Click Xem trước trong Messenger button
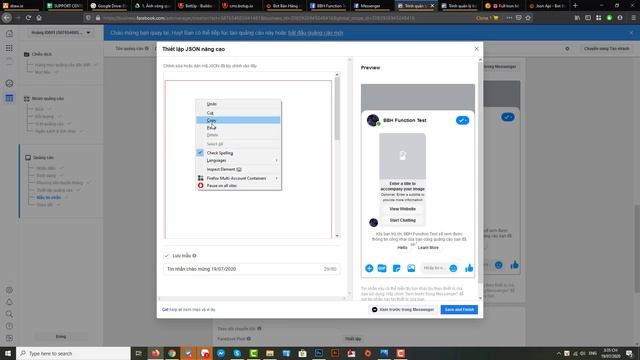This screenshot has width=640, height=360. click(403, 310)
